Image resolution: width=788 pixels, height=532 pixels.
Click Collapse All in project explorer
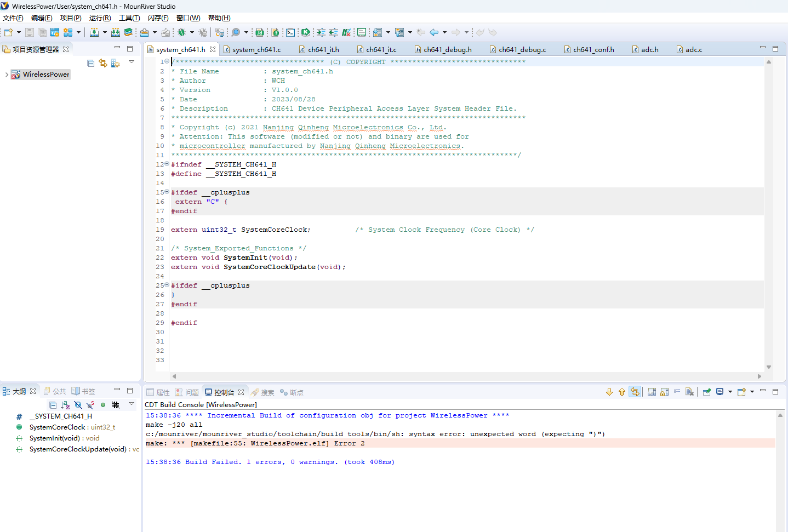91,63
